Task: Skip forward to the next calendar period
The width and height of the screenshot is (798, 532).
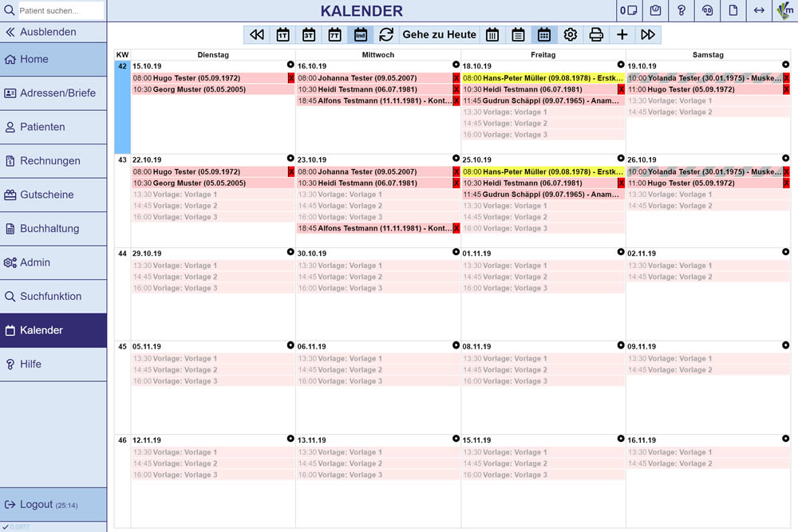Action: [648, 34]
